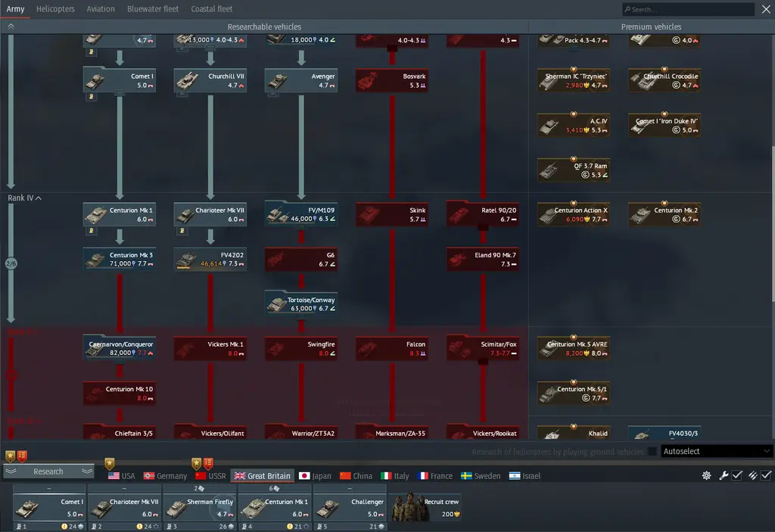Click the gear settings icon near nation flags
Image resolution: width=775 pixels, height=532 pixels.
[707, 475]
